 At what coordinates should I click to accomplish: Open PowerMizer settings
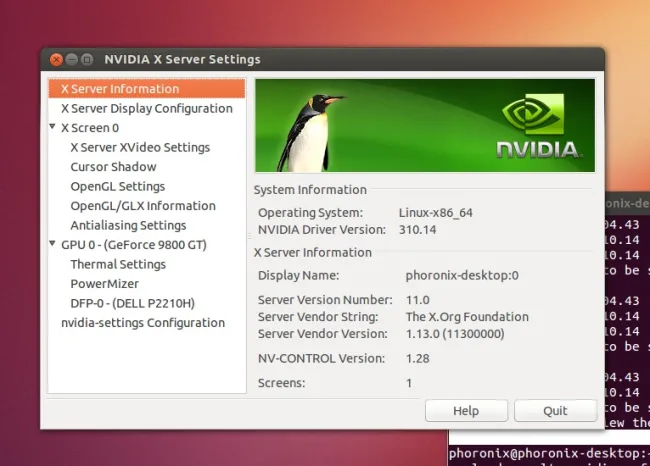click(102, 284)
